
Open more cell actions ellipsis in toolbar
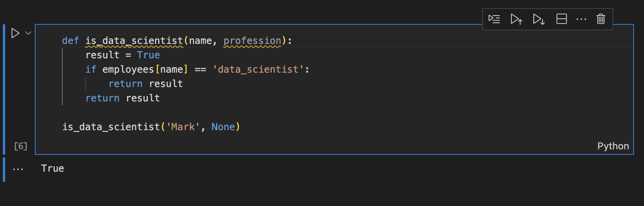tap(581, 19)
